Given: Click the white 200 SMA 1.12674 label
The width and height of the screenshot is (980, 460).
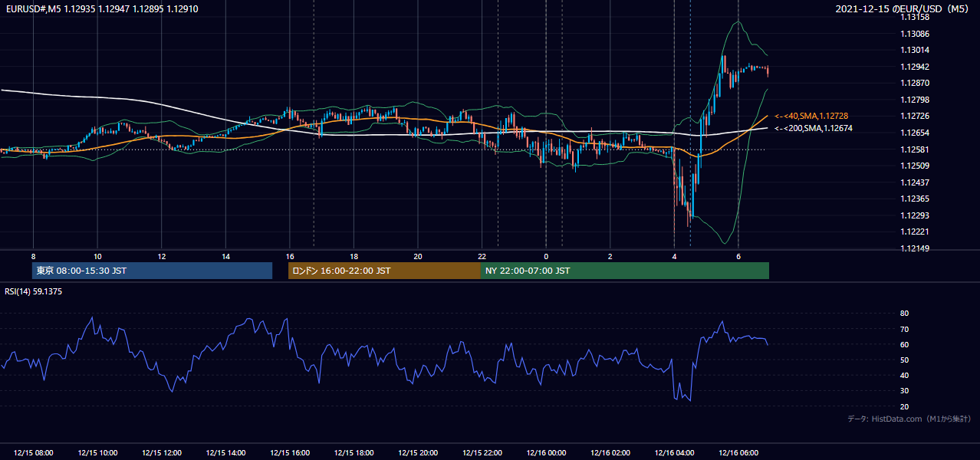Looking at the screenshot, I should 813,128.
